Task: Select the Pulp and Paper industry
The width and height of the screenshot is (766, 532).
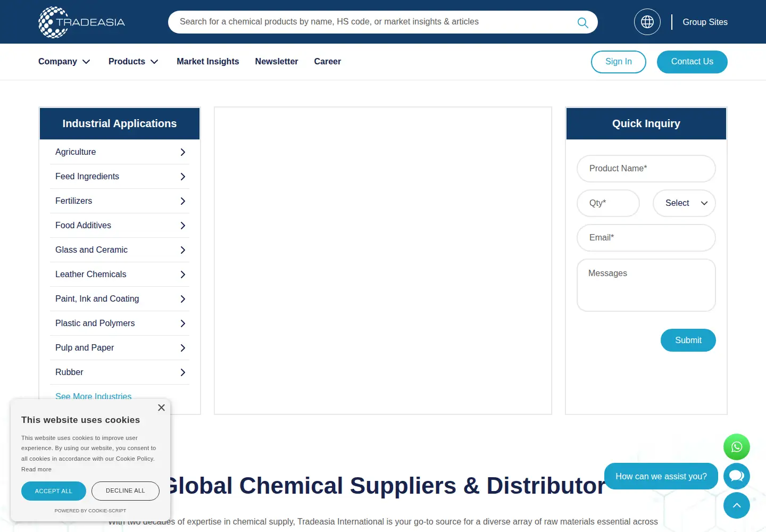Action: point(85,348)
